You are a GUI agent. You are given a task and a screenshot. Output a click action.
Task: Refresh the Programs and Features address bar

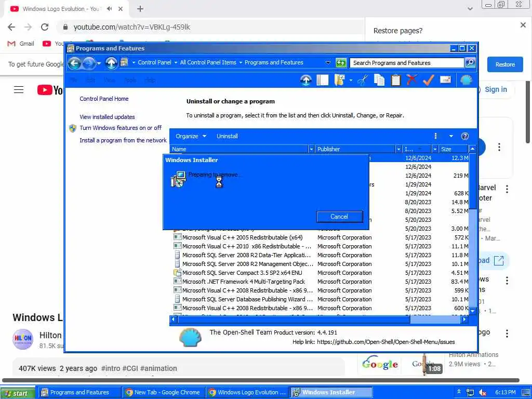point(341,63)
